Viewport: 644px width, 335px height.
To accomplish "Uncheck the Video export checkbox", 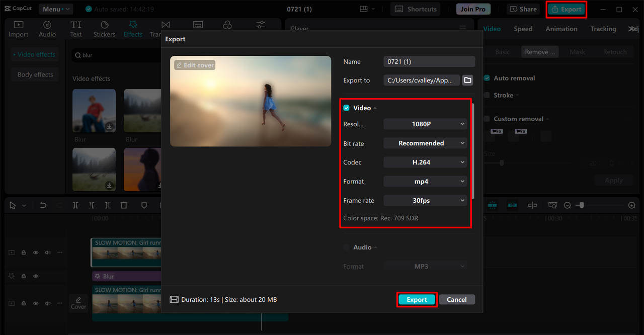I will point(346,108).
